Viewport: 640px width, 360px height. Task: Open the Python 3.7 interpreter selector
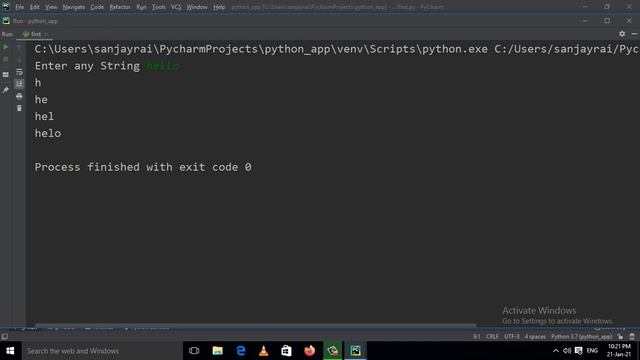point(582,337)
